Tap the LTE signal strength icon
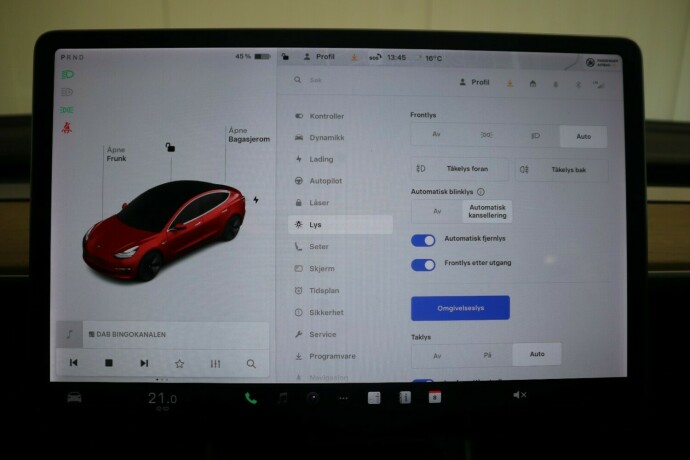This screenshot has width=690, height=460. click(x=598, y=85)
